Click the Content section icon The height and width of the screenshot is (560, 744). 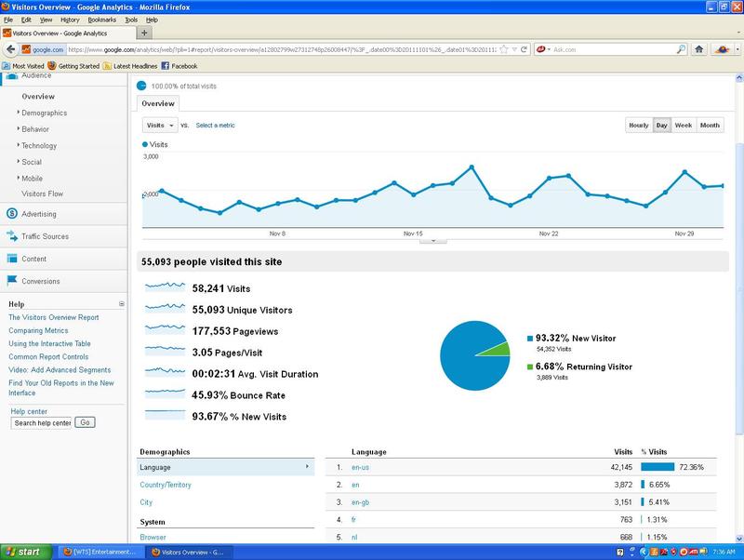12,259
